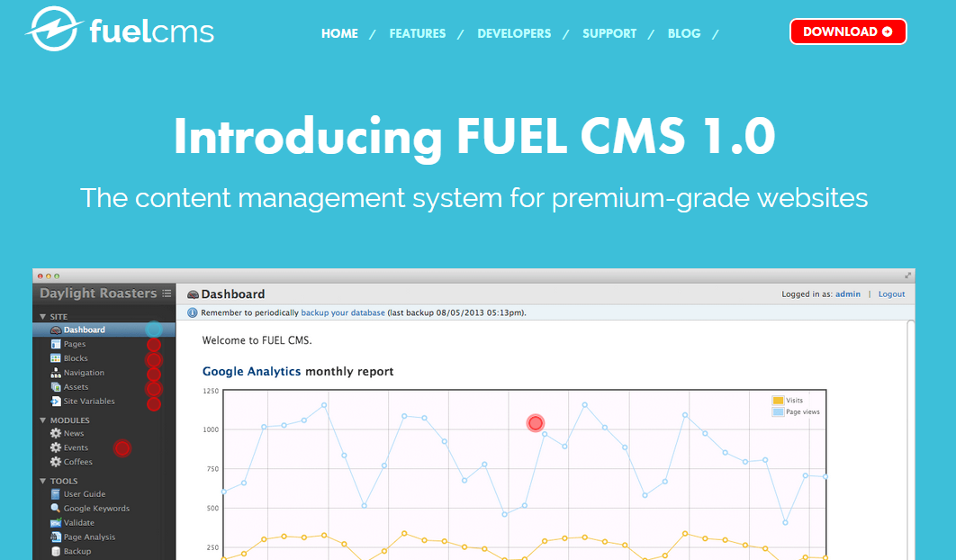This screenshot has width=956, height=560.
Task: Click the Events gear icon
Action: tap(56, 447)
